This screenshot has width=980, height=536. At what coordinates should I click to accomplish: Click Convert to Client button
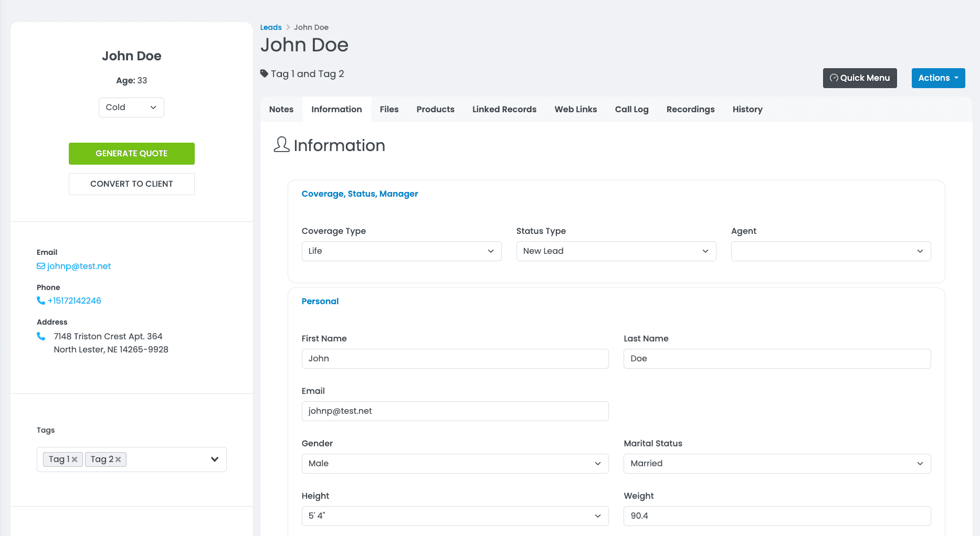[132, 184]
